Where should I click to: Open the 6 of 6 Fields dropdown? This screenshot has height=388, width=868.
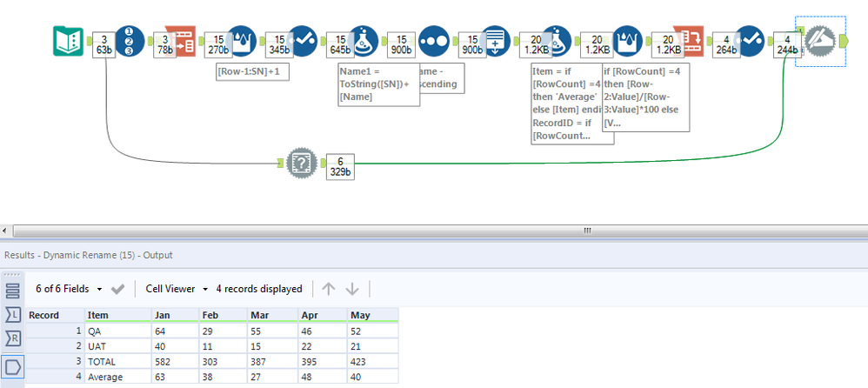[x=70, y=289]
